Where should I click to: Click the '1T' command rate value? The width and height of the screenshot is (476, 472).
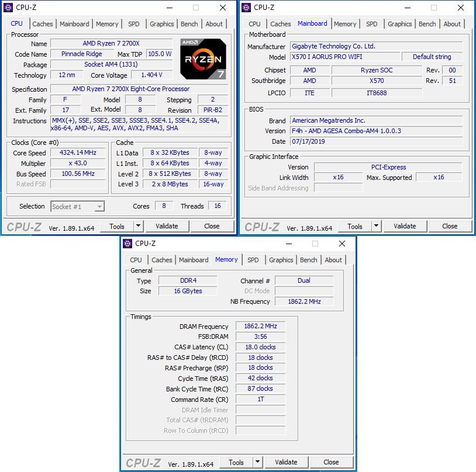(x=260, y=399)
